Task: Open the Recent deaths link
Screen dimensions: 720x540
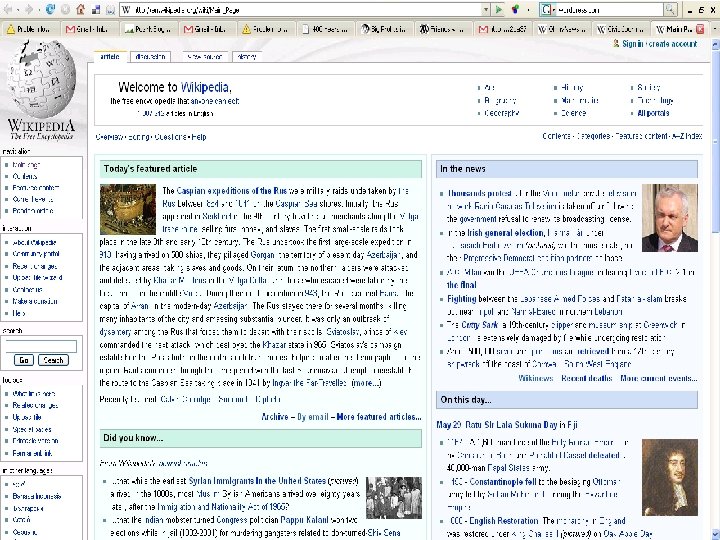Action: [586, 378]
